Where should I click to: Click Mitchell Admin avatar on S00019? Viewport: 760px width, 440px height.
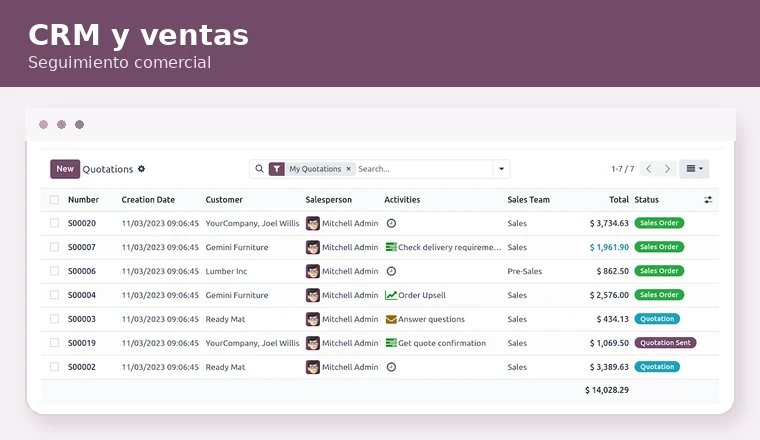click(313, 343)
